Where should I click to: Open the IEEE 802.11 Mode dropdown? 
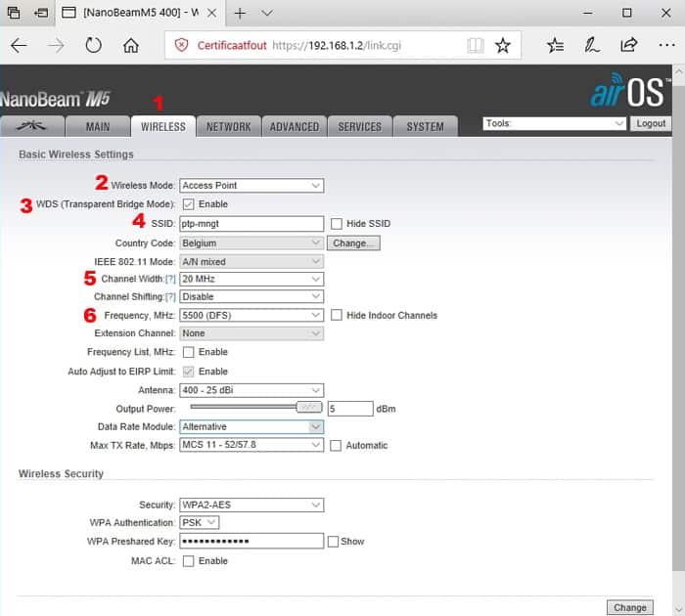pos(251,261)
